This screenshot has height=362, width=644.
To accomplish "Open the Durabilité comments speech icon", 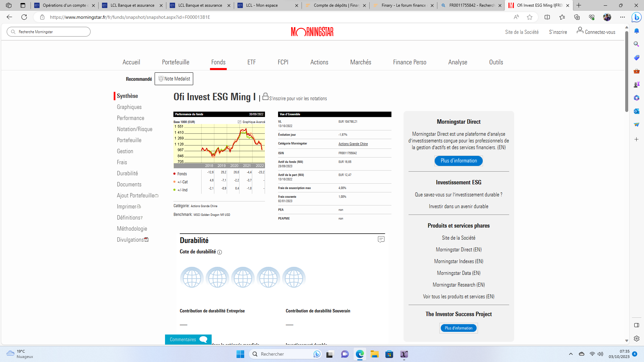I will [x=381, y=239].
